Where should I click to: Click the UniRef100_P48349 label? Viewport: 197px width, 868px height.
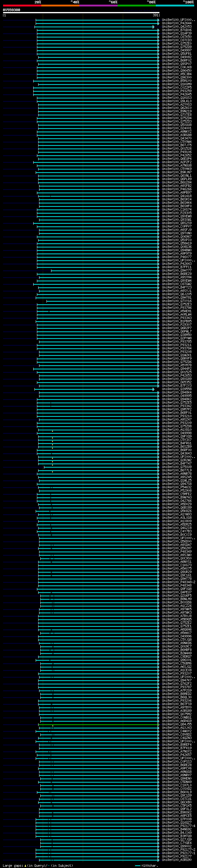177,551
